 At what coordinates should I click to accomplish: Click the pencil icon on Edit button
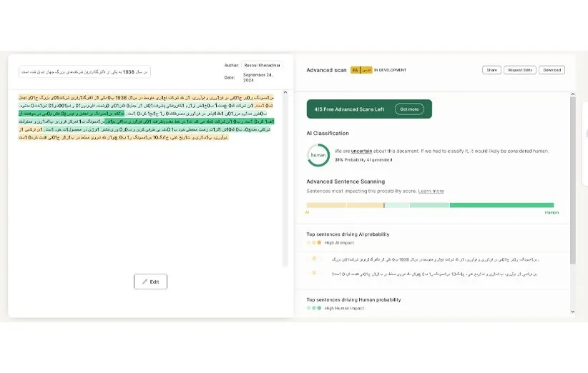(144, 282)
